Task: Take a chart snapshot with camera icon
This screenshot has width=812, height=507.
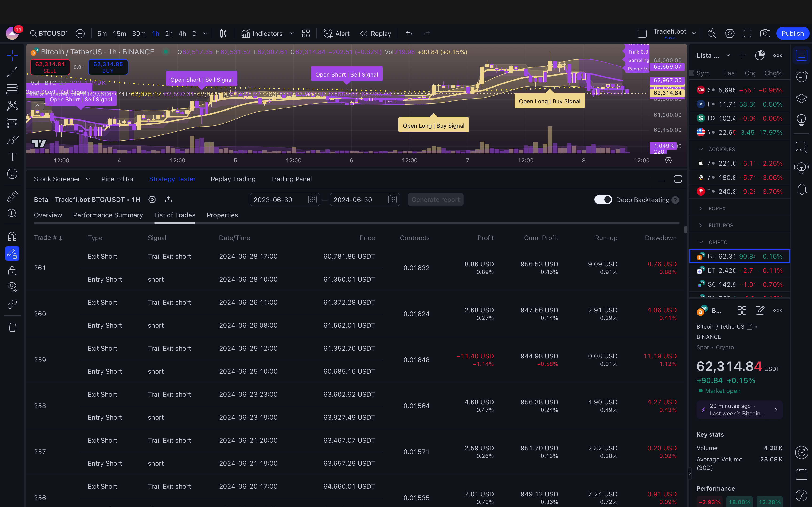Action: click(765, 34)
